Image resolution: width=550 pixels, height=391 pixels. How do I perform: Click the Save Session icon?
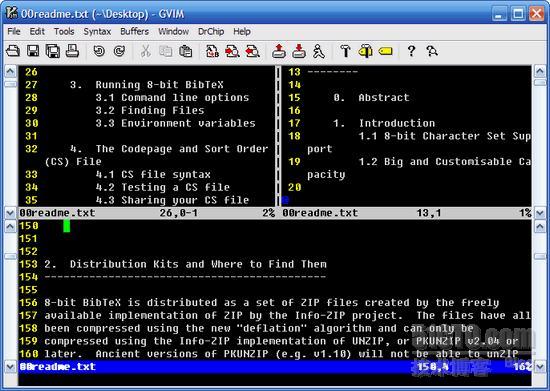[299, 51]
